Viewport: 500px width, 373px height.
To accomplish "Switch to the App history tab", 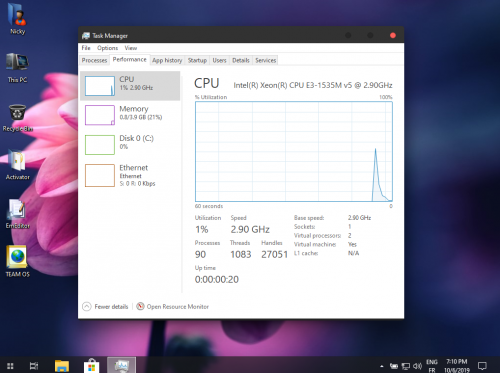I will pyautogui.click(x=167, y=60).
